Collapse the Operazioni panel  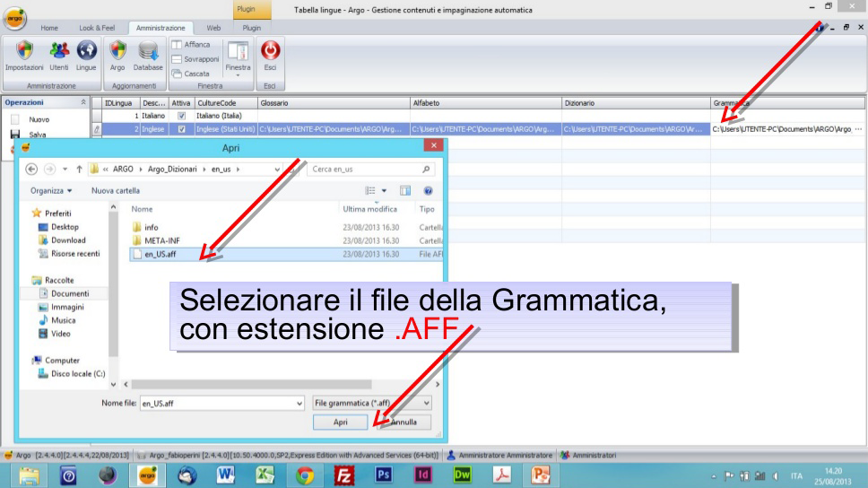[83, 102]
